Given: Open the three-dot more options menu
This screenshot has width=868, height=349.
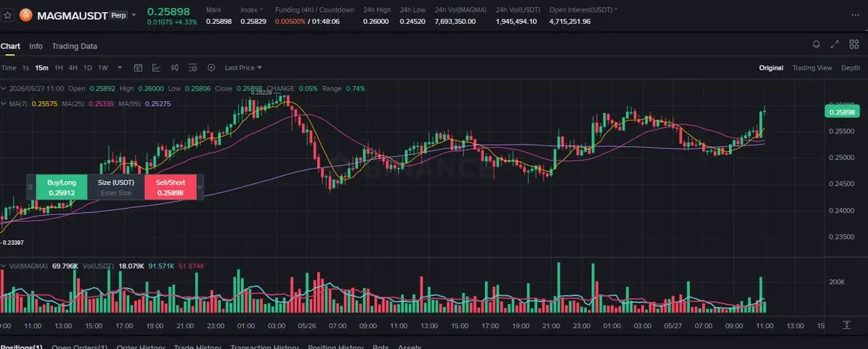Looking at the screenshot, I should [856, 15].
